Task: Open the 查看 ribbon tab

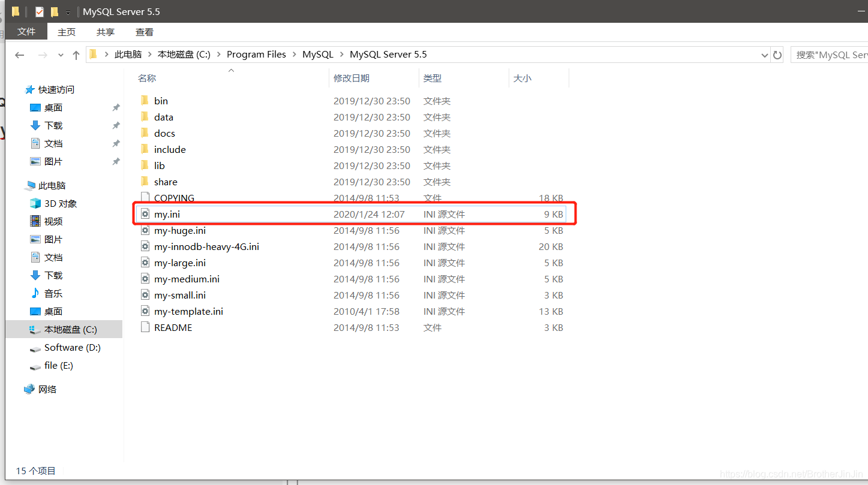Action: (x=145, y=32)
